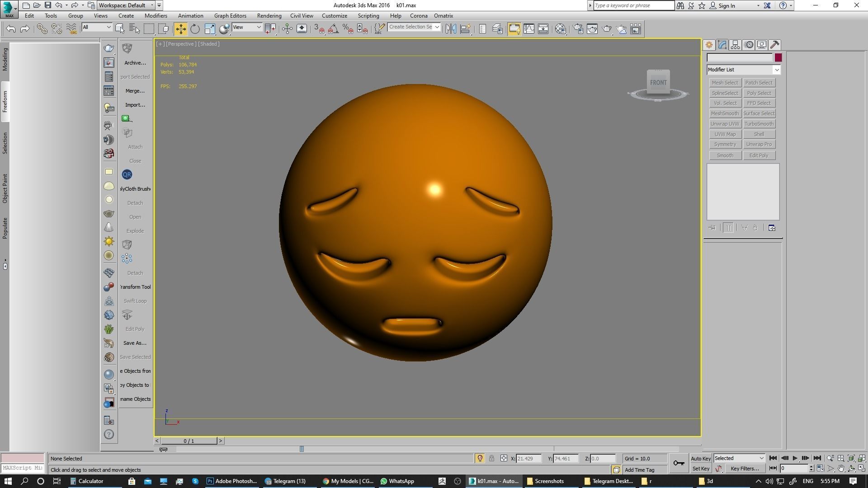Open Select by Name list icon
Image resolution: width=868 pixels, height=488 pixels.
tap(134, 29)
